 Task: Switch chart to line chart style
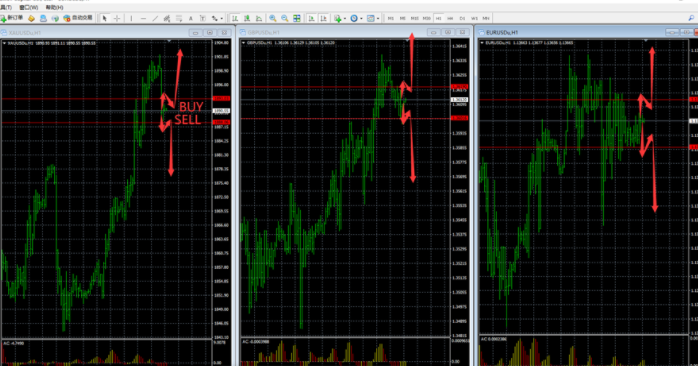[259, 18]
